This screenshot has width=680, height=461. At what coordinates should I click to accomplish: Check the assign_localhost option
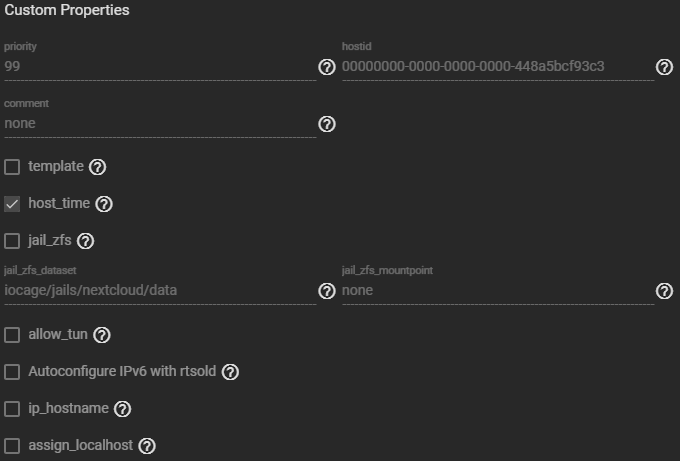coord(12,446)
